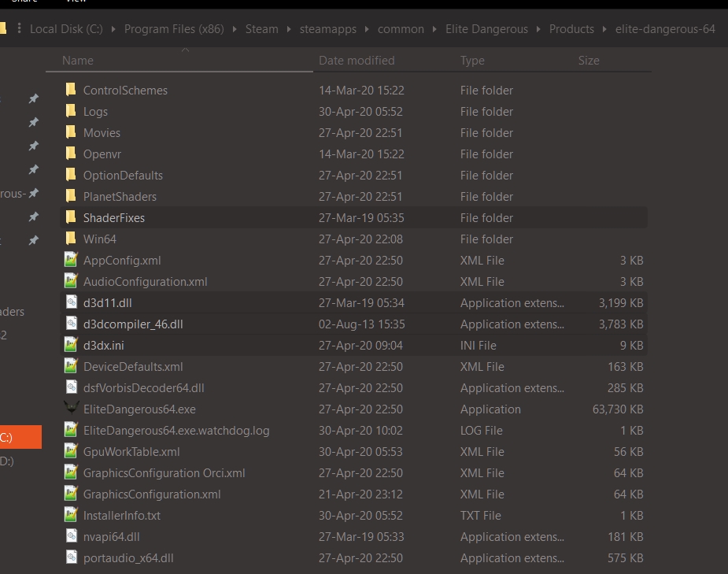
Task: Click the d3dx.ini file icon
Action: pyautogui.click(x=71, y=345)
